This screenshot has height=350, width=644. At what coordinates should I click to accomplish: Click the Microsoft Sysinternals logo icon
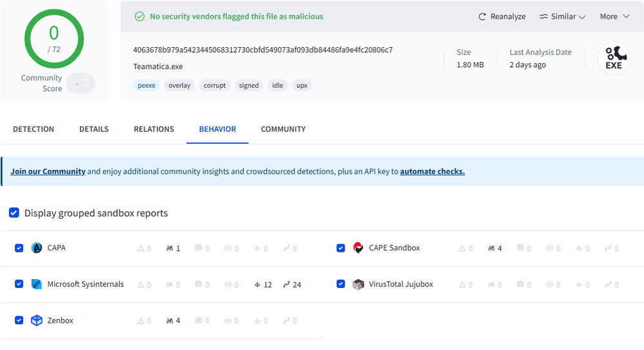point(37,284)
